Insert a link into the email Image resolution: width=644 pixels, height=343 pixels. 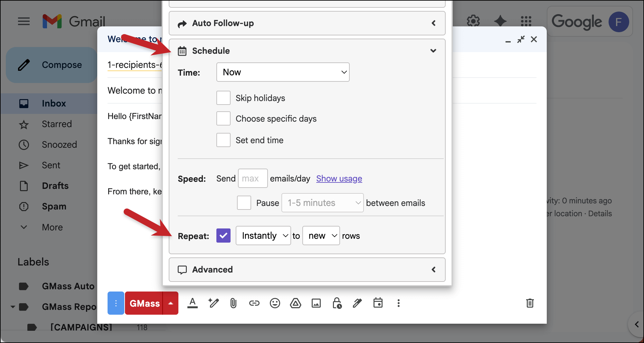point(254,303)
